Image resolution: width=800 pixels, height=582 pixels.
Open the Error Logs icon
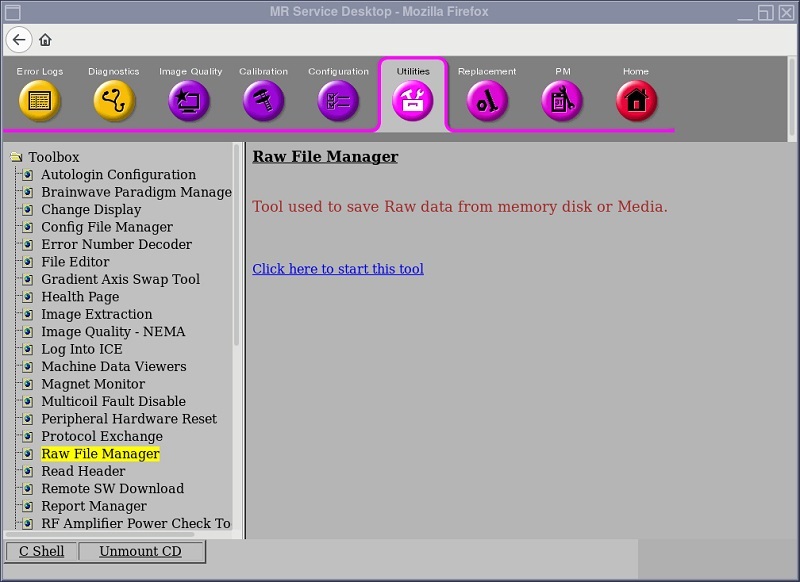(40, 101)
